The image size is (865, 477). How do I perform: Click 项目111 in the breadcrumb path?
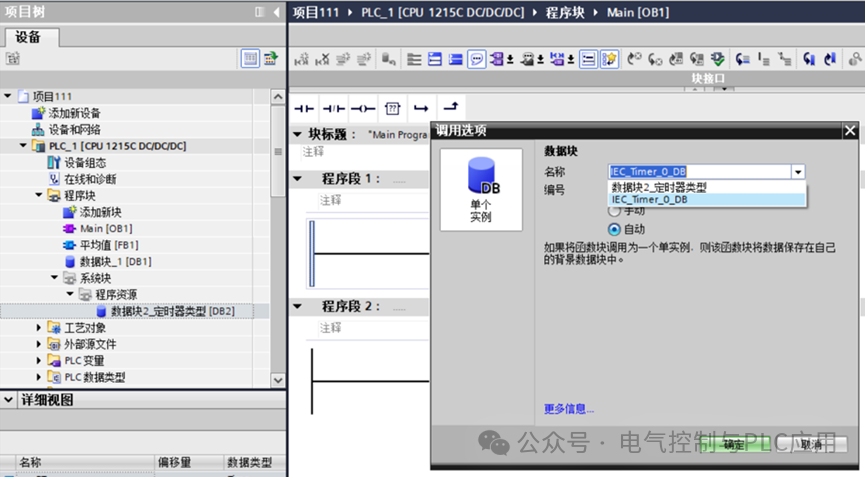point(316,12)
